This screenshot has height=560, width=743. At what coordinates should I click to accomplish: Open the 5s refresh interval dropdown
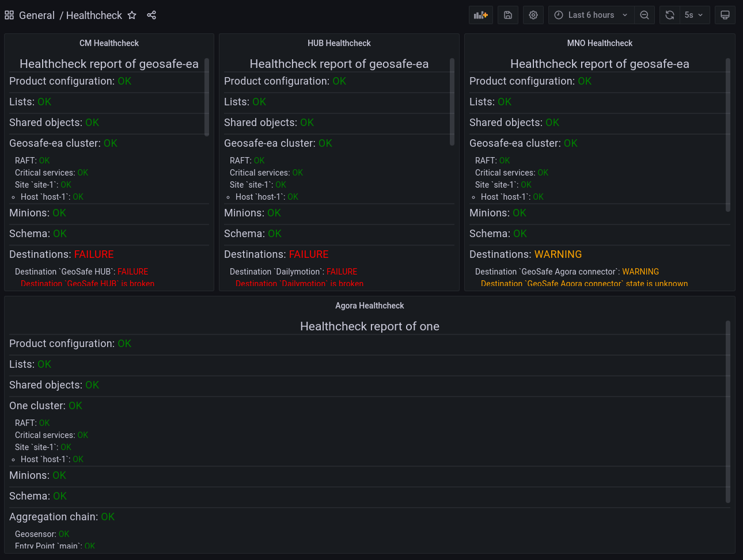(694, 15)
